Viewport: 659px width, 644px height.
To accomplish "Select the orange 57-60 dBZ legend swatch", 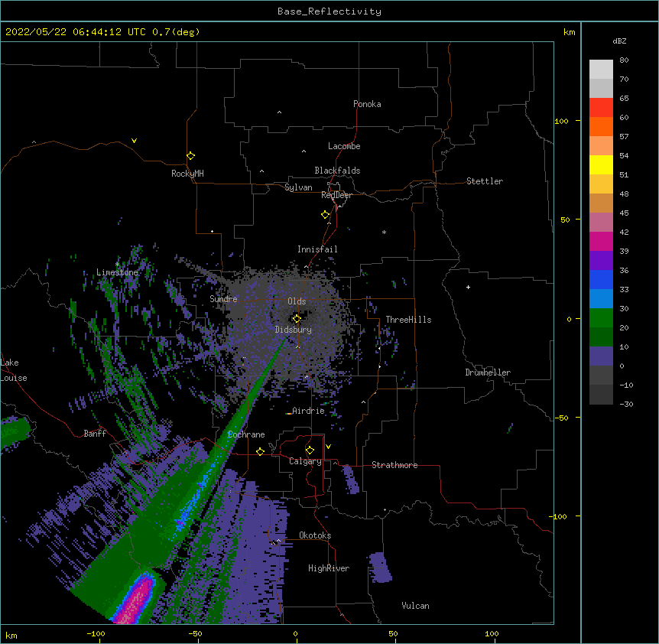I will (x=601, y=126).
